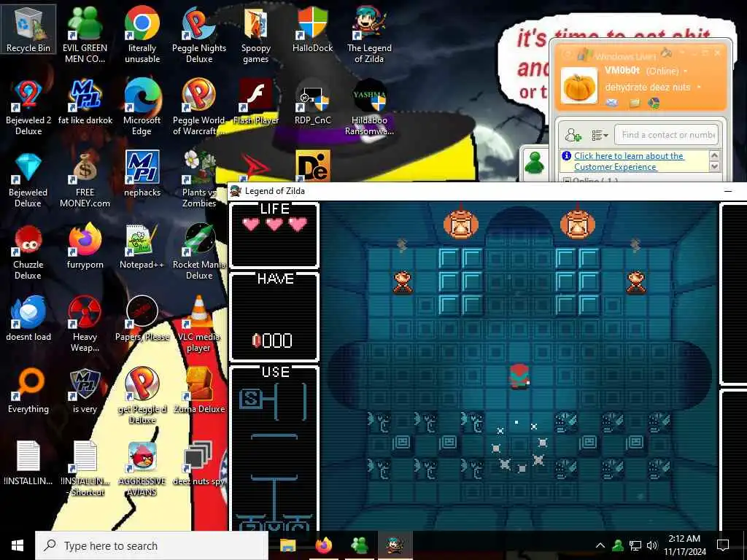Open the Action Center notifications icon
Screen dimensions: 747x560
[723, 545]
